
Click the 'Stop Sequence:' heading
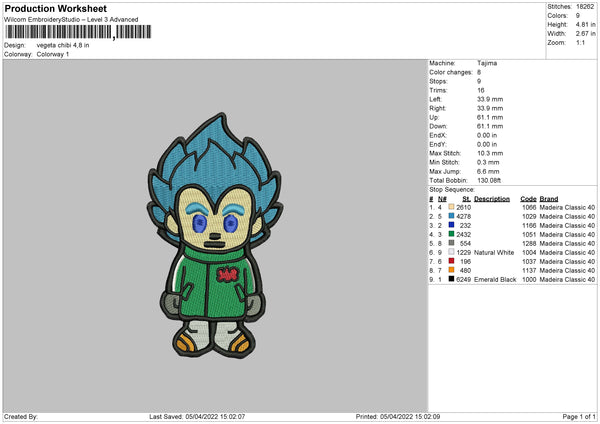point(452,190)
